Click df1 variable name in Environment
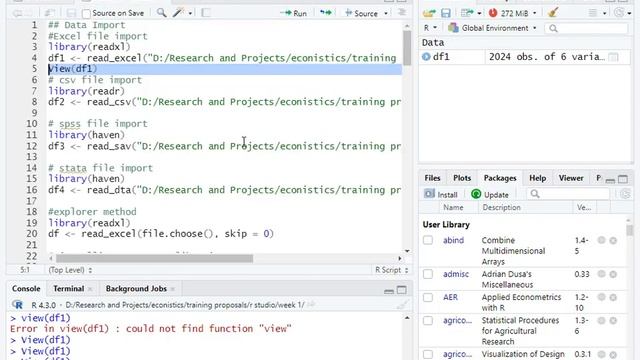The height and width of the screenshot is (360, 640). tap(441, 57)
